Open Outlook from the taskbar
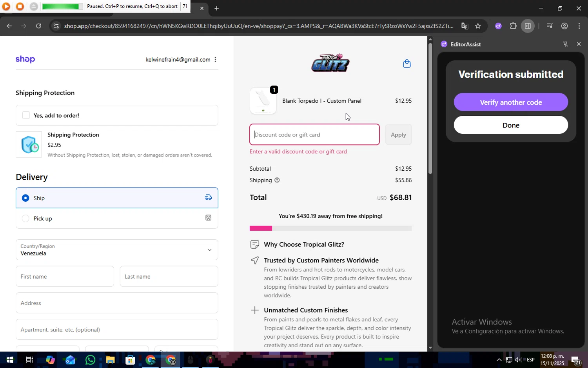588x368 pixels. point(70,360)
